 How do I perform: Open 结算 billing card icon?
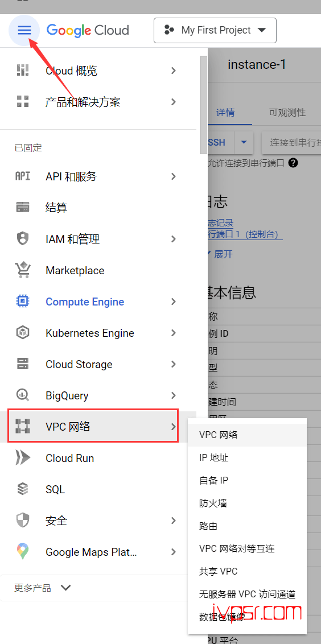[x=23, y=208]
